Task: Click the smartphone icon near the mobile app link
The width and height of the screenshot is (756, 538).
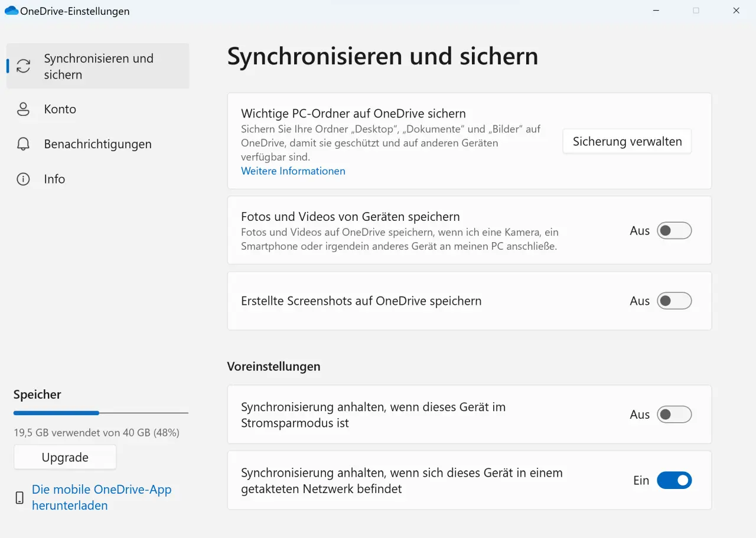Action: tap(18, 497)
